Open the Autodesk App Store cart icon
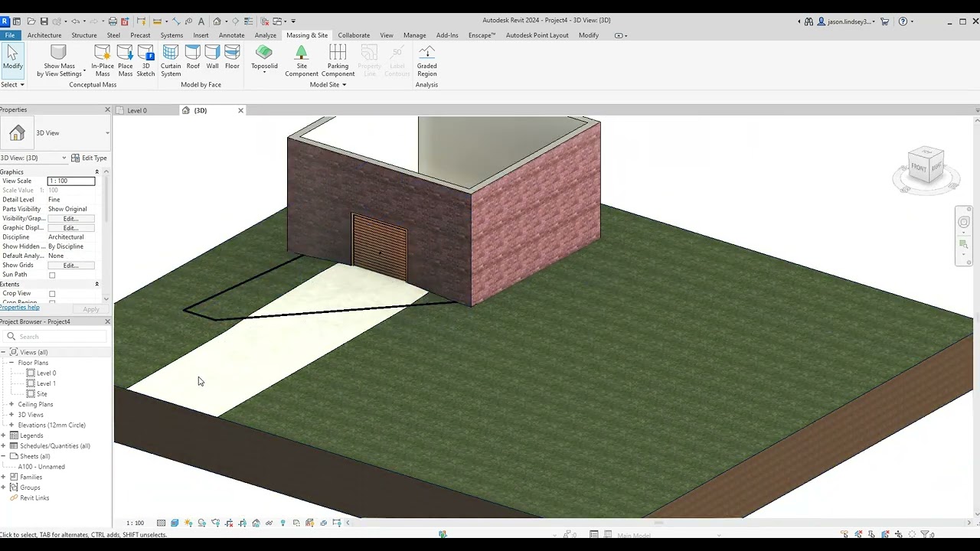980x551 pixels. pyautogui.click(x=885, y=21)
